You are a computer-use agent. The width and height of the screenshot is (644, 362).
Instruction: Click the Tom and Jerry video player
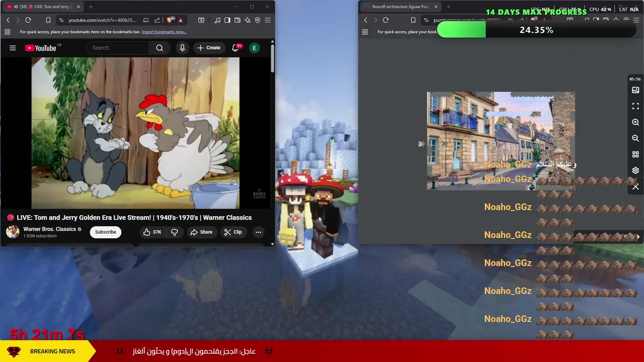coord(135,133)
